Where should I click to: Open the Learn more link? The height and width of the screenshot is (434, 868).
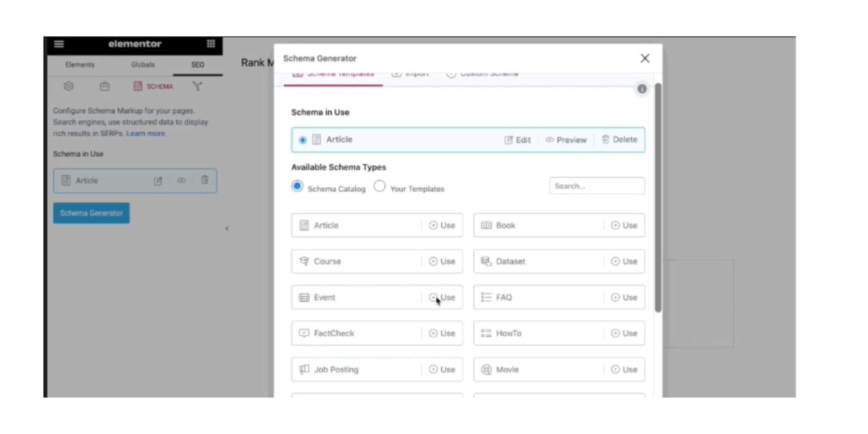coord(146,133)
